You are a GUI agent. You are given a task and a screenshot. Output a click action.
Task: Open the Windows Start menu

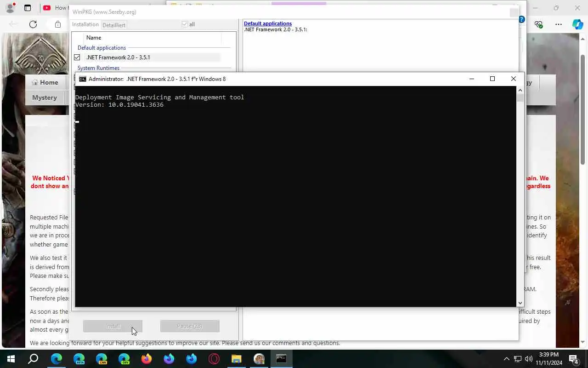point(11,359)
